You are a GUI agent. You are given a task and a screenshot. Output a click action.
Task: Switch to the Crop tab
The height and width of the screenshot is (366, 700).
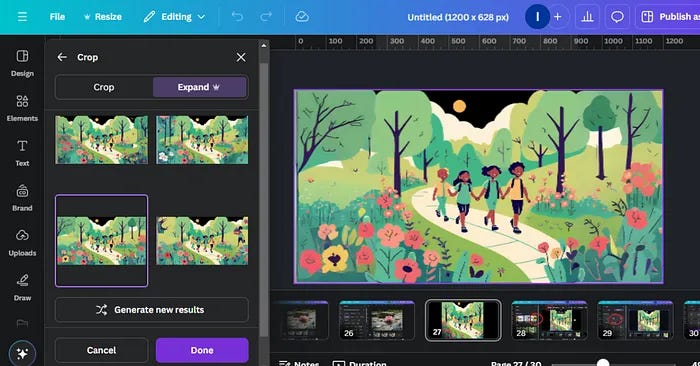pyautogui.click(x=104, y=87)
